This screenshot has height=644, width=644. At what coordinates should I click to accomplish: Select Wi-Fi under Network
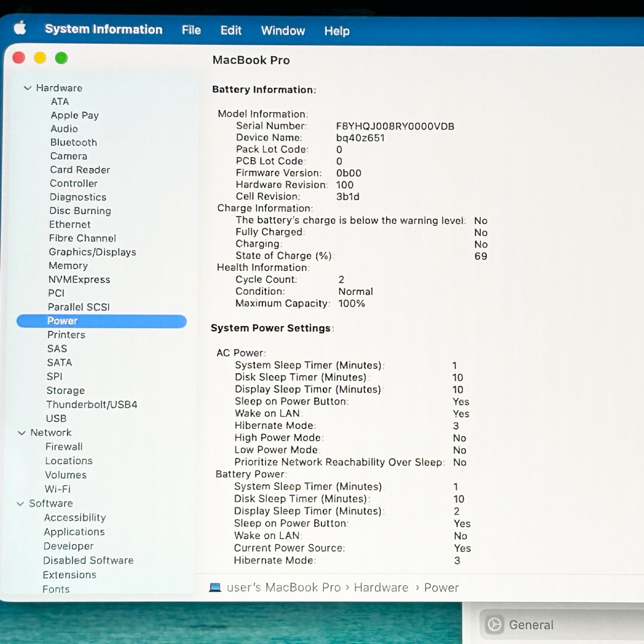(x=58, y=489)
